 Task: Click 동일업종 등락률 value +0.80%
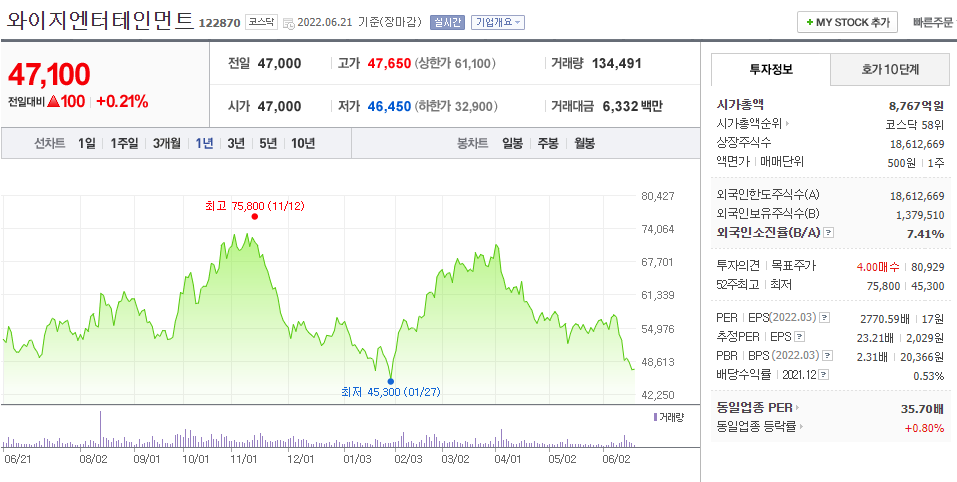924,428
